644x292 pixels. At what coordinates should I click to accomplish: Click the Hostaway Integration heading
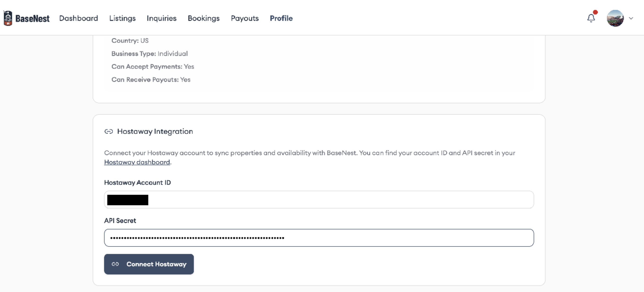pos(155,131)
